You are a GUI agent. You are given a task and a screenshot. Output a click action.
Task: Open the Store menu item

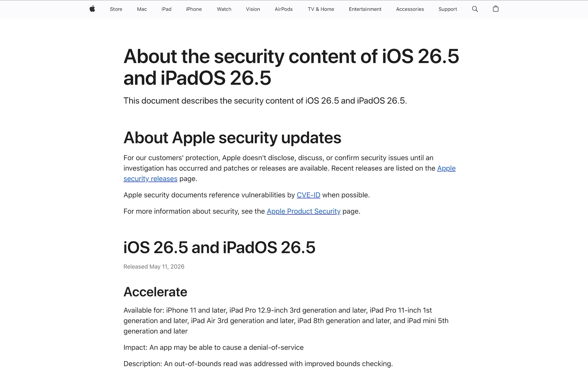point(116,9)
